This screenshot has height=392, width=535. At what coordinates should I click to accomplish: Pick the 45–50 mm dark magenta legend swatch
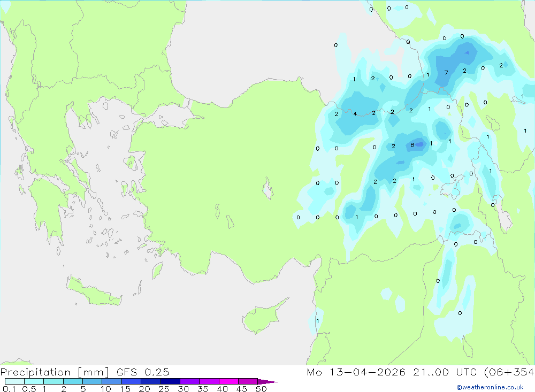pyautogui.click(x=248, y=381)
